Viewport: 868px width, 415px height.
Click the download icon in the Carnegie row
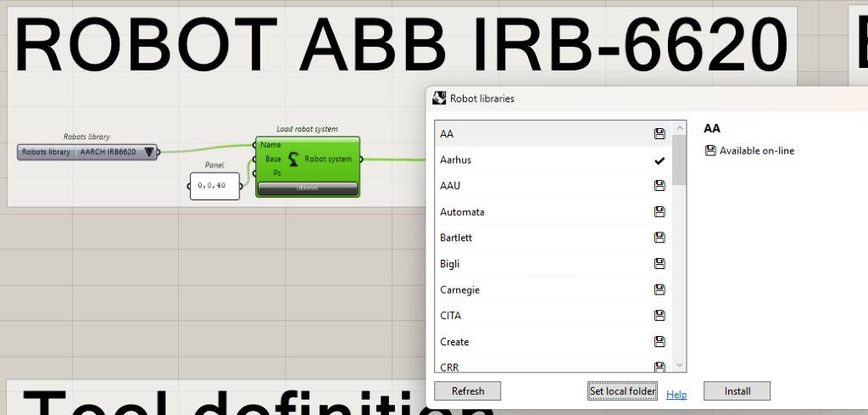(x=659, y=289)
